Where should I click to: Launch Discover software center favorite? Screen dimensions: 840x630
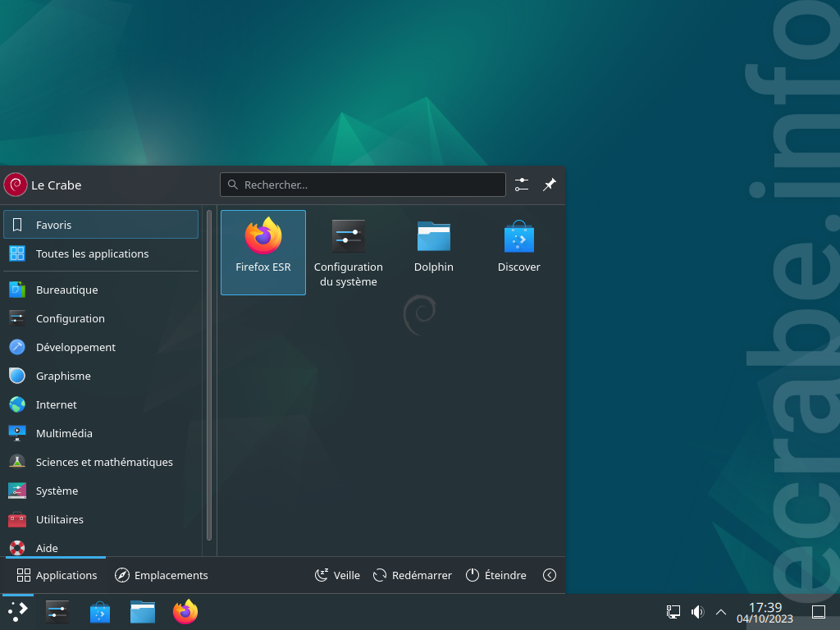click(x=518, y=253)
